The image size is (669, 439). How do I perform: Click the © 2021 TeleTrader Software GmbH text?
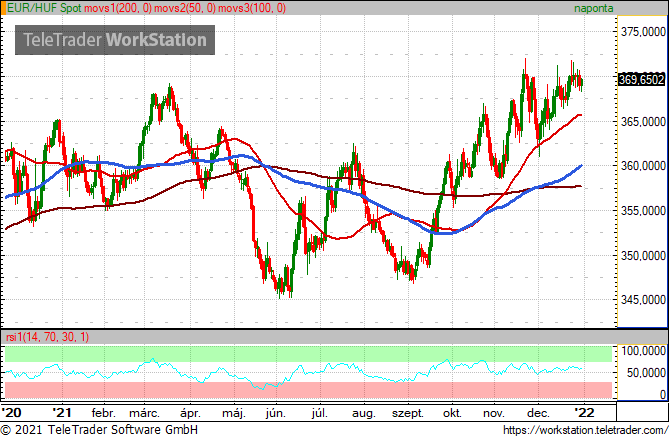tap(99, 429)
